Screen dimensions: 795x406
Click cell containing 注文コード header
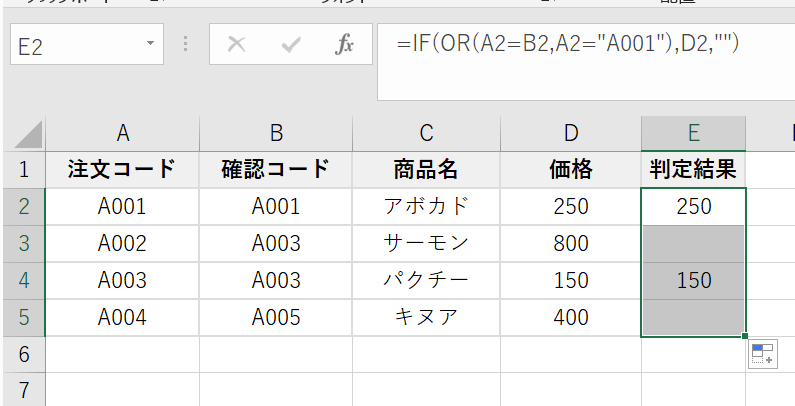pyautogui.click(x=122, y=169)
